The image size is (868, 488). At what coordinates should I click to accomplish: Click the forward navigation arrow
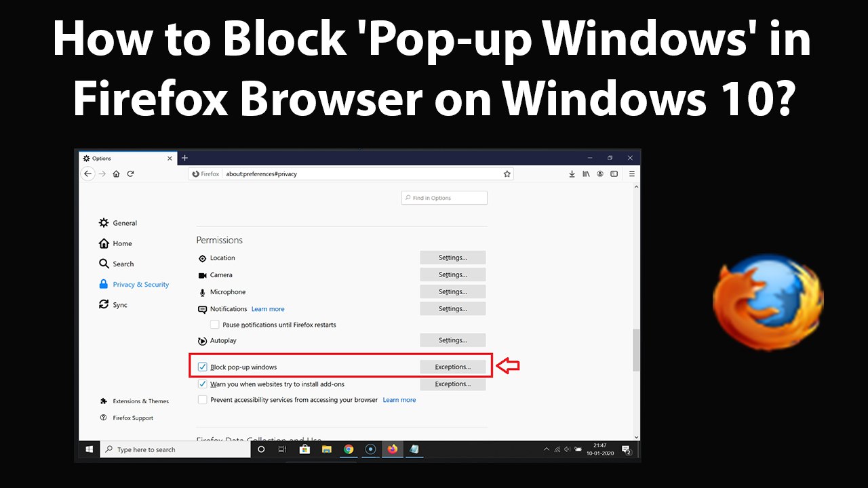coord(102,174)
